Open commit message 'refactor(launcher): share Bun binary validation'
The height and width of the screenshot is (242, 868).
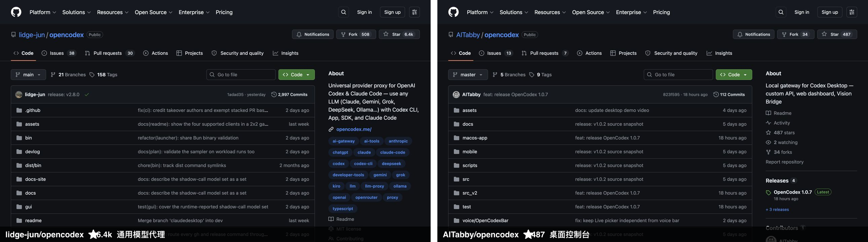[x=188, y=138]
